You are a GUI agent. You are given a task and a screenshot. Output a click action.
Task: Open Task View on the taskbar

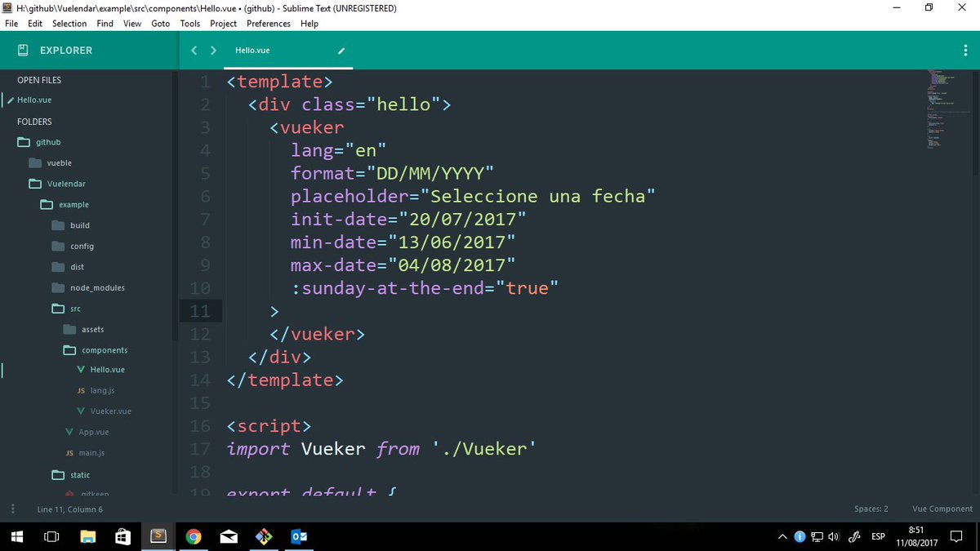[x=51, y=536]
